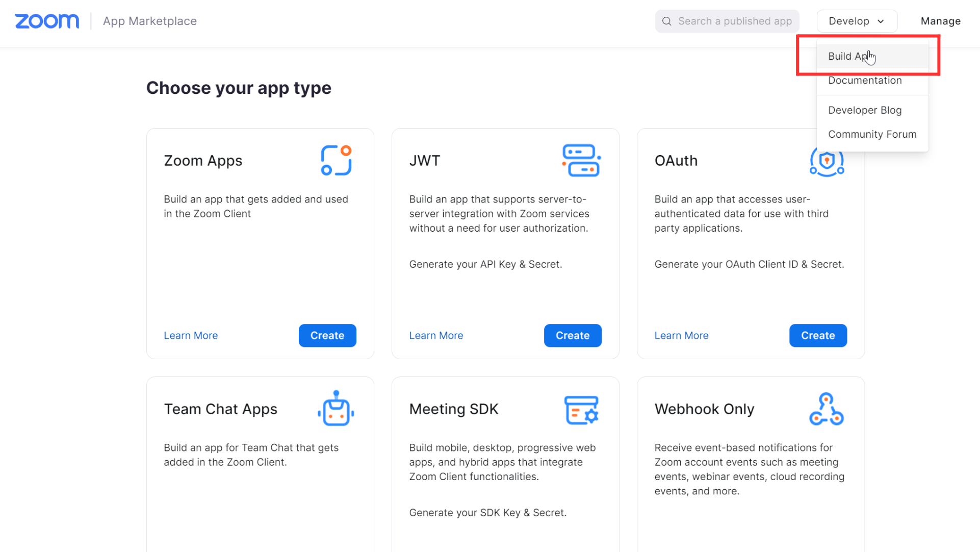Click the search magnifier icon
980x552 pixels.
[x=666, y=21]
